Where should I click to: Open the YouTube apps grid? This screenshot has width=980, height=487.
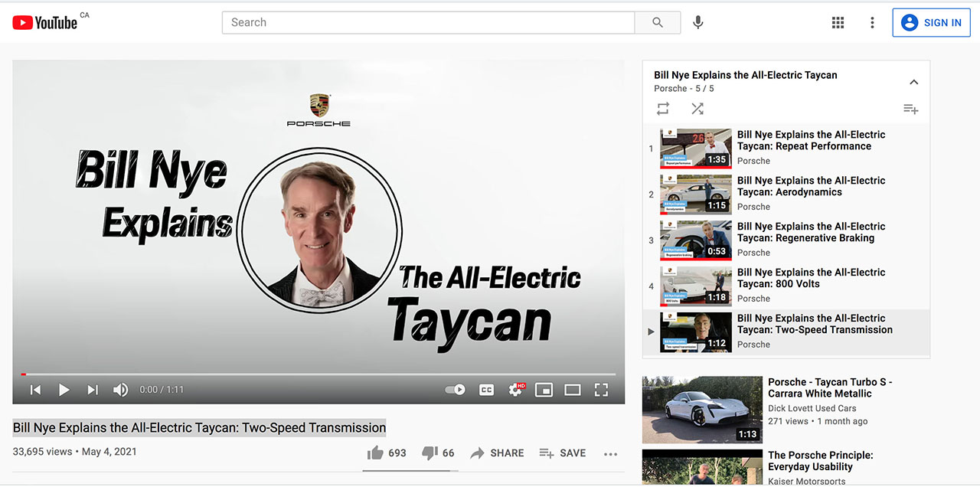(838, 22)
